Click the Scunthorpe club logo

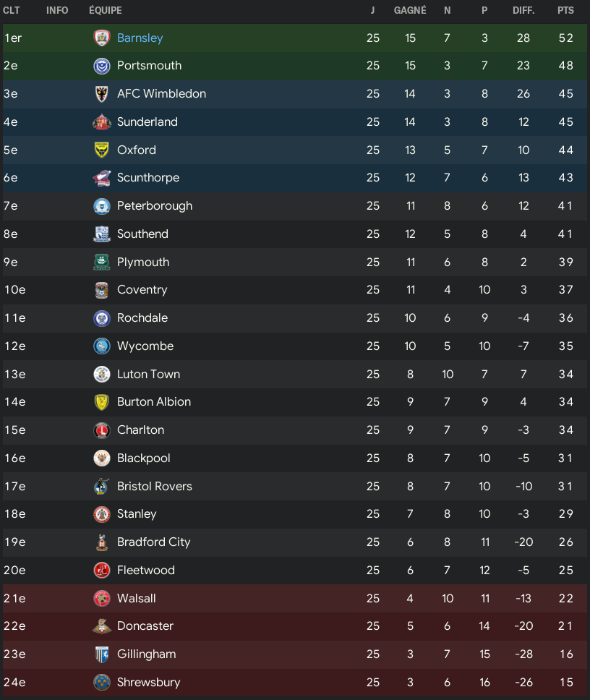102,178
